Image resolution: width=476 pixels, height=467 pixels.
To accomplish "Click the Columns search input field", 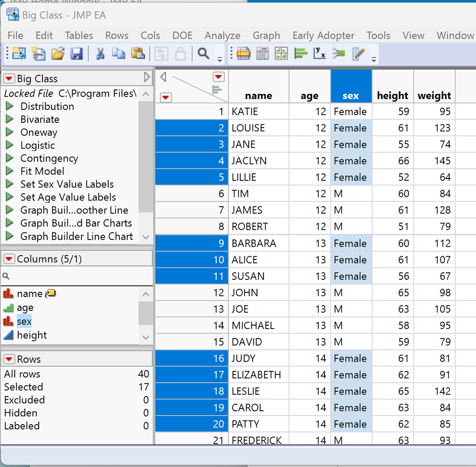I will 77,276.
